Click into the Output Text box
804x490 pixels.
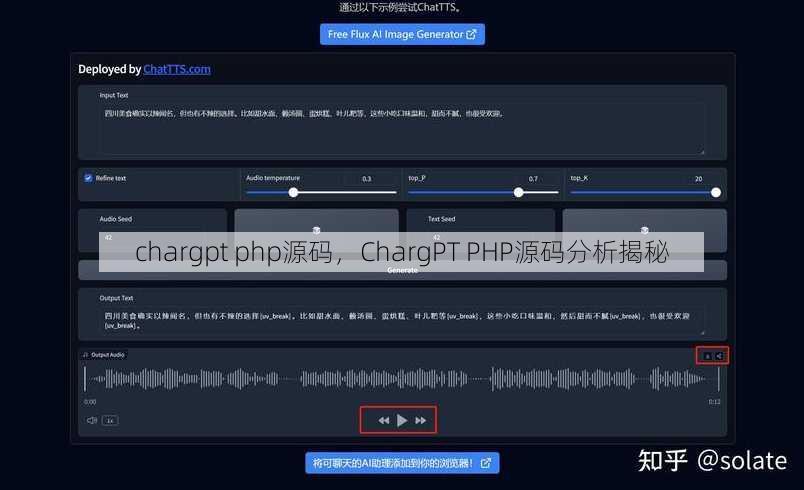(402, 321)
